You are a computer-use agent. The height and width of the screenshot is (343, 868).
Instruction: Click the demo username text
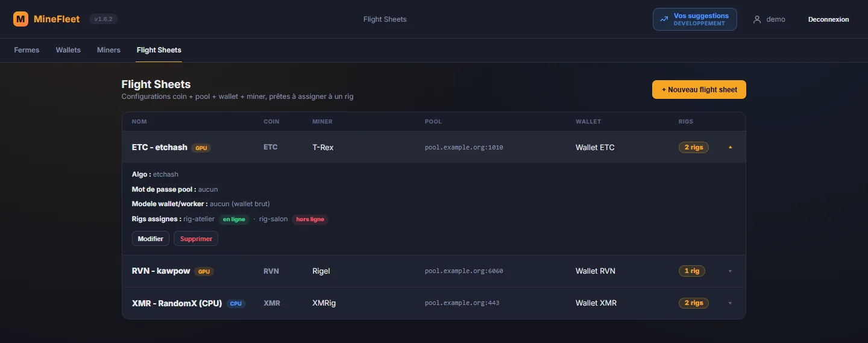coord(776,19)
